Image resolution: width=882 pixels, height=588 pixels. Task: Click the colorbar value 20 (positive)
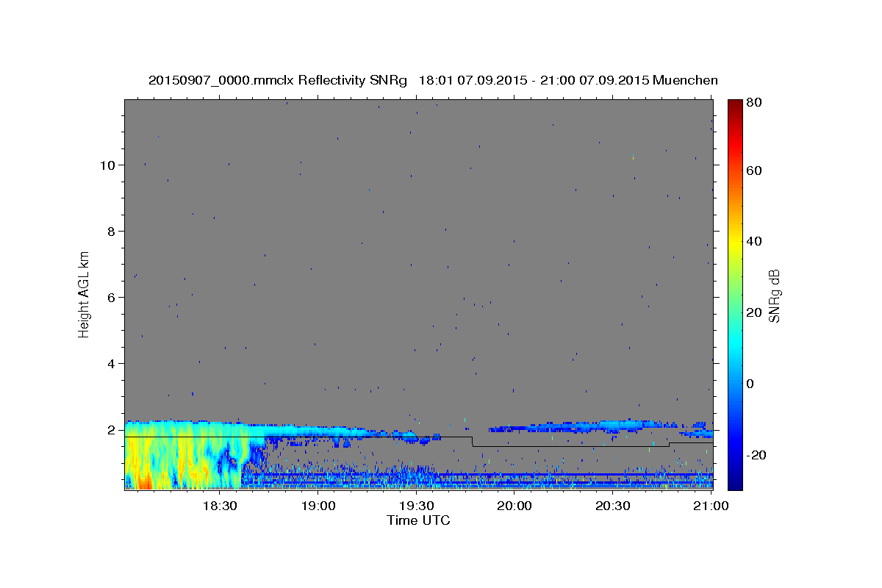[x=754, y=312]
